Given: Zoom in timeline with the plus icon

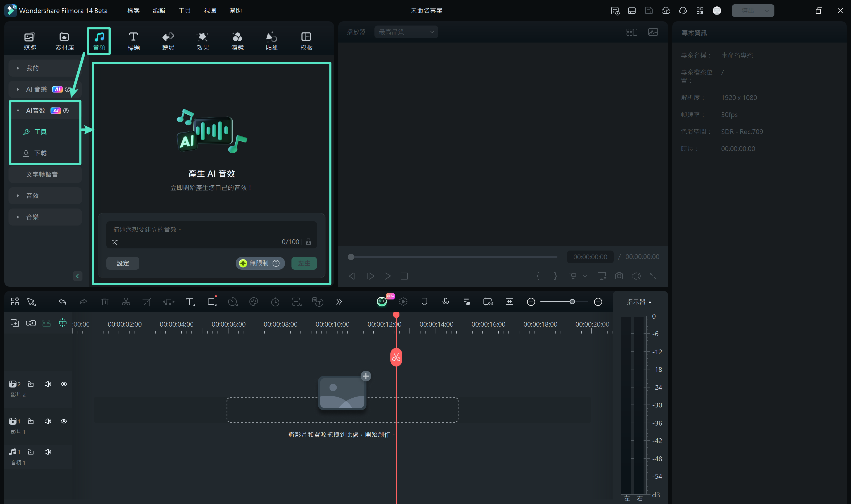Looking at the screenshot, I should click(598, 302).
